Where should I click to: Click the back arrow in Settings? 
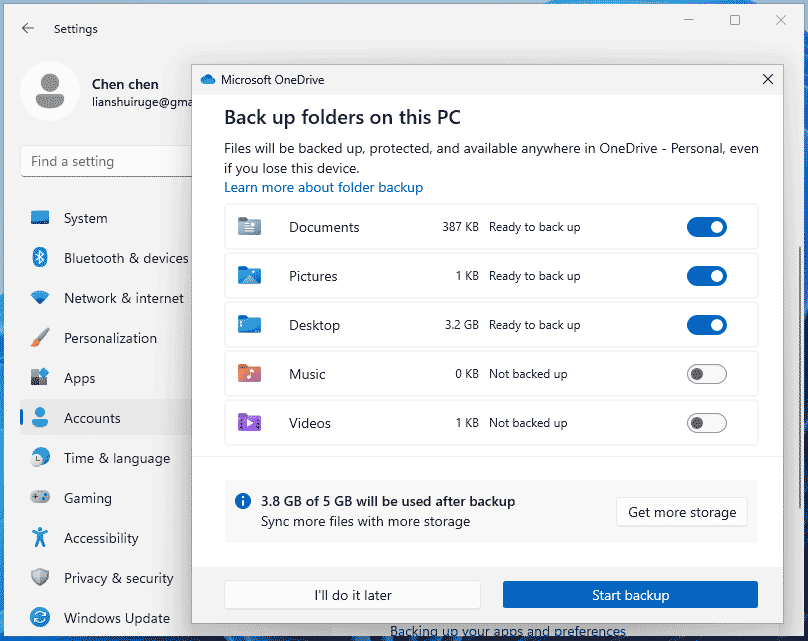coord(27,28)
